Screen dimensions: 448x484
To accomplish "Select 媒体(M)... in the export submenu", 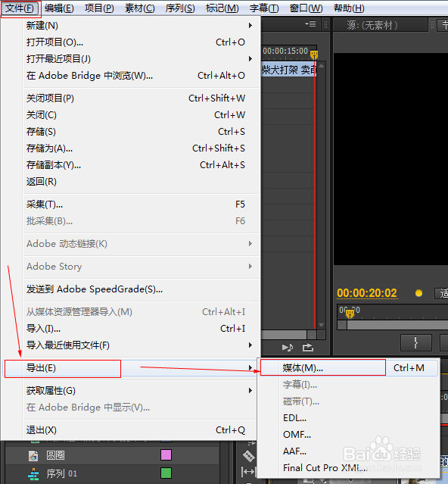I will (348, 368).
